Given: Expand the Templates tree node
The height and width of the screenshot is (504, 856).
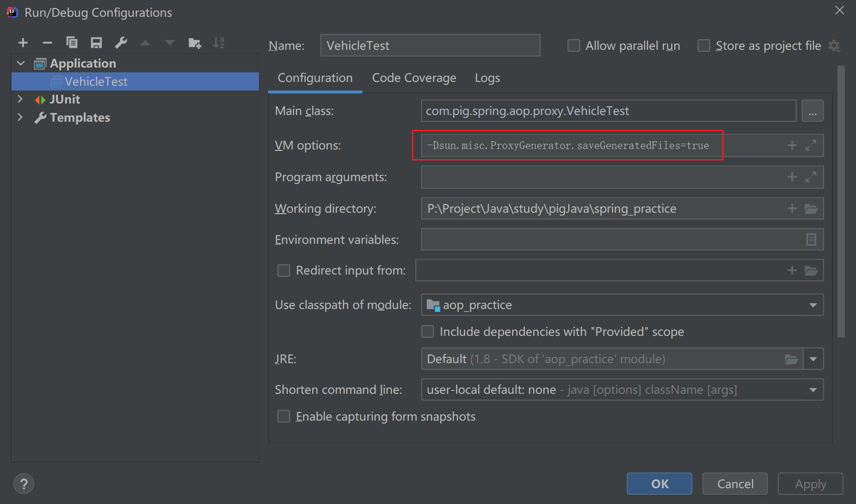Looking at the screenshot, I should (20, 117).
